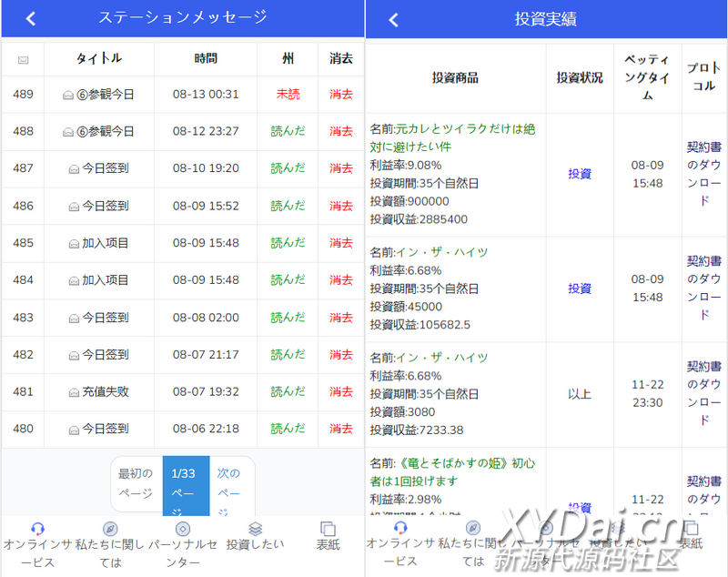Open message 489 ⑥参躅今日
Image resolution: width=728 pixels, height=577 pixels.
pyautogui.click(x=98, y=95)
